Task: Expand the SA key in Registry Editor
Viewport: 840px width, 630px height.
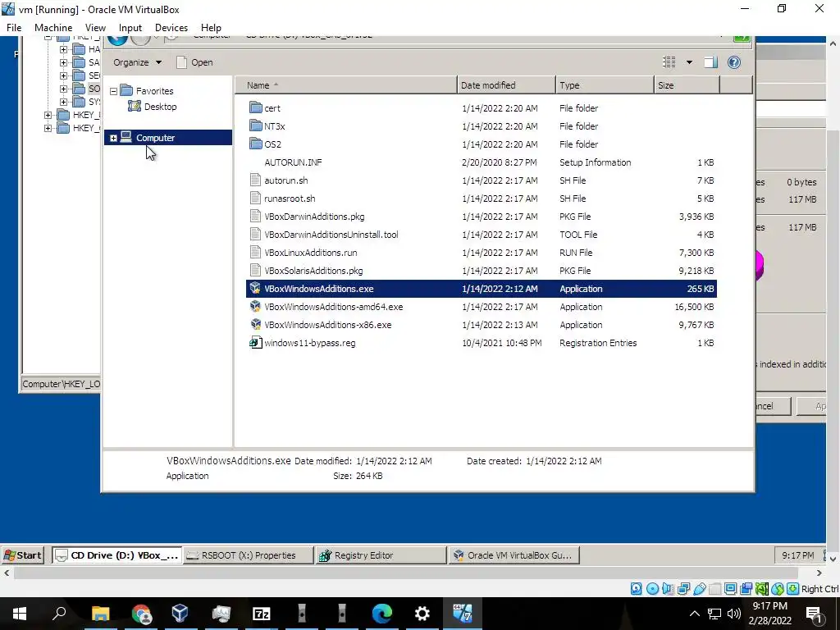Action: (x=63, y=62)
